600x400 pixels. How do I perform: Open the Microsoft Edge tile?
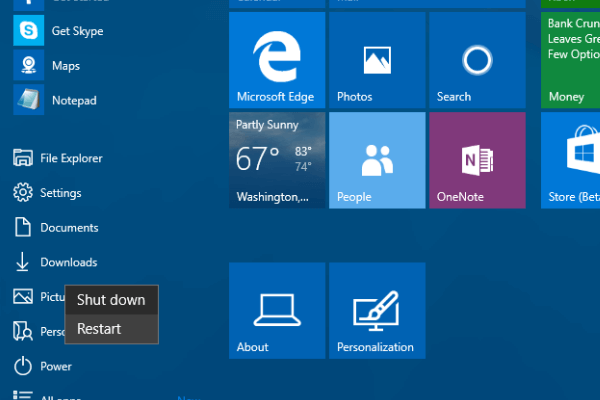(x=277, y=60)
